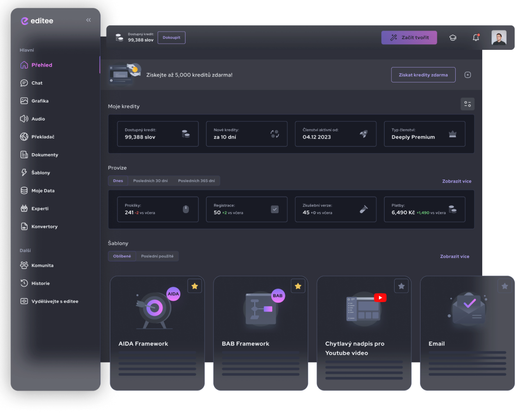This screenshot has width=532, height=414.
Task: Dismiss the free credits banner
Action: pos(467,75)
